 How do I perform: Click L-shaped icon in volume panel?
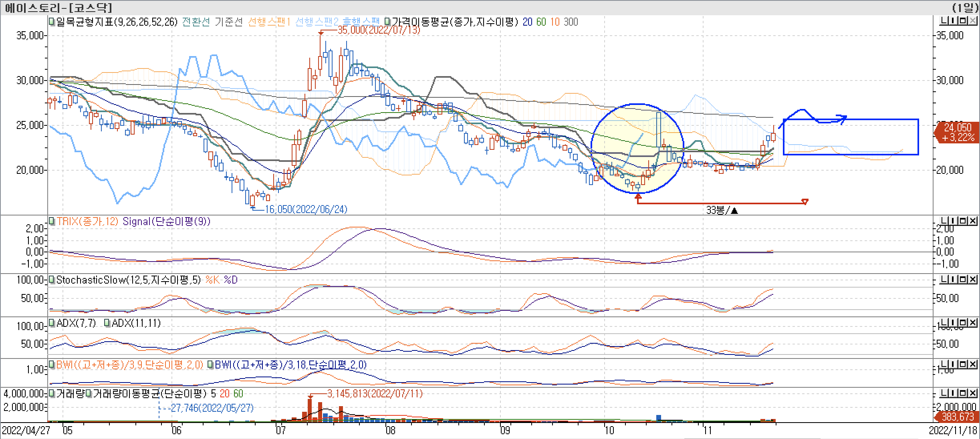[x=944, y=393]
